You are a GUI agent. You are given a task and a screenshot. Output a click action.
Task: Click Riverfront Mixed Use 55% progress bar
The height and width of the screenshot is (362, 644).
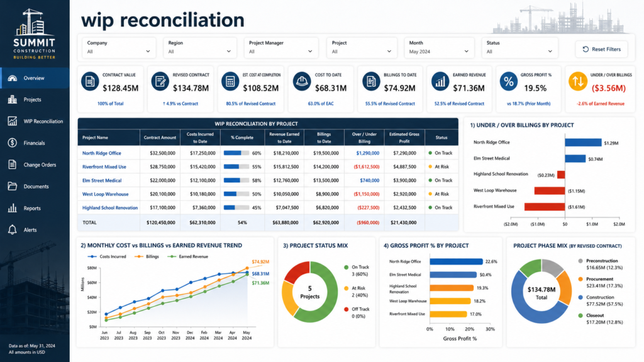tap(236, 167)
